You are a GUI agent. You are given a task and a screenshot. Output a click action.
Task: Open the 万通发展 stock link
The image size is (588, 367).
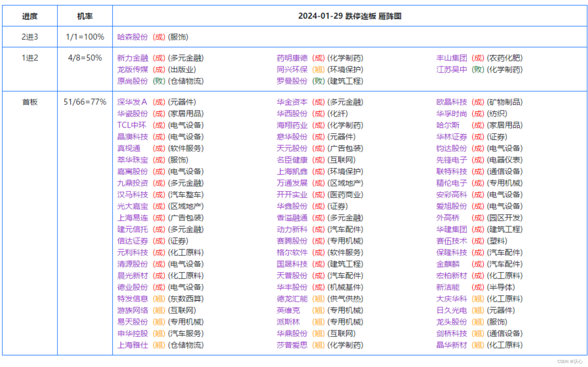click(292, 183)
